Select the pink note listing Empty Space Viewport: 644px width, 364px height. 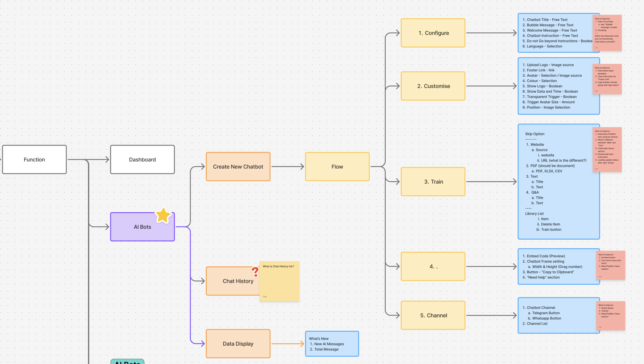(x=611, y=316)
